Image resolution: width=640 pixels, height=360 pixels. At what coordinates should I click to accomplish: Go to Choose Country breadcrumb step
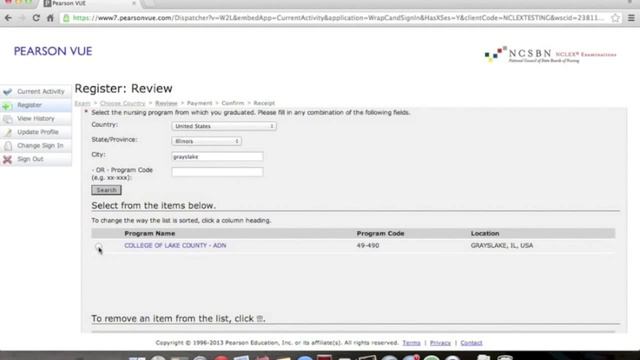(122, 103)
